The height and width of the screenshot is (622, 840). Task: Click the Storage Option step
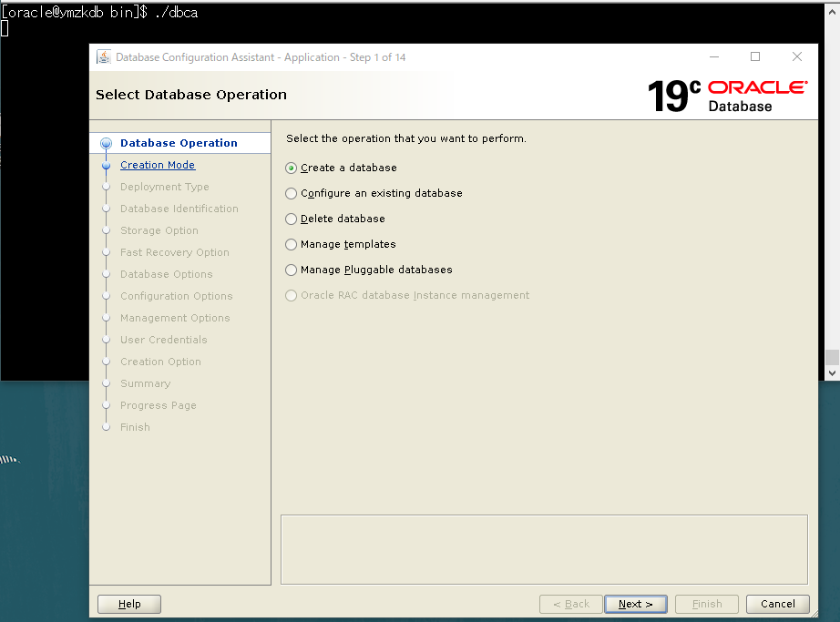tap(159, 230)
